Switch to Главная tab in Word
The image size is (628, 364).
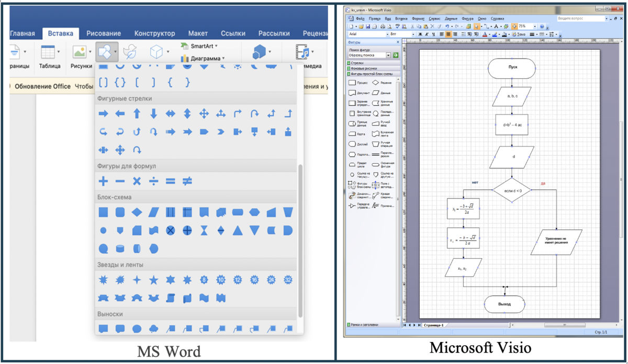(x=23, y=33)
